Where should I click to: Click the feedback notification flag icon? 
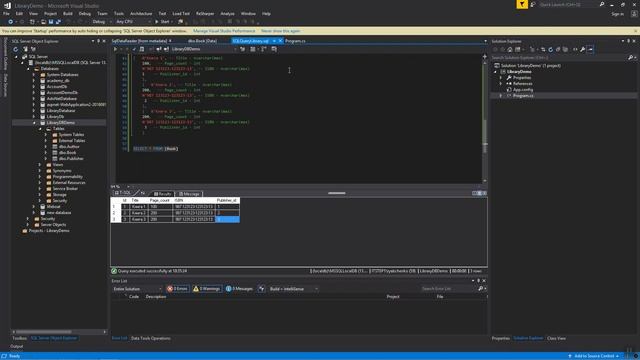point(522,4)
